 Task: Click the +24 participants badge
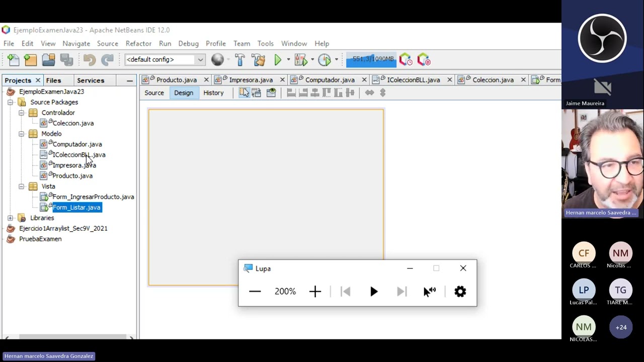[x=621, y=327]
